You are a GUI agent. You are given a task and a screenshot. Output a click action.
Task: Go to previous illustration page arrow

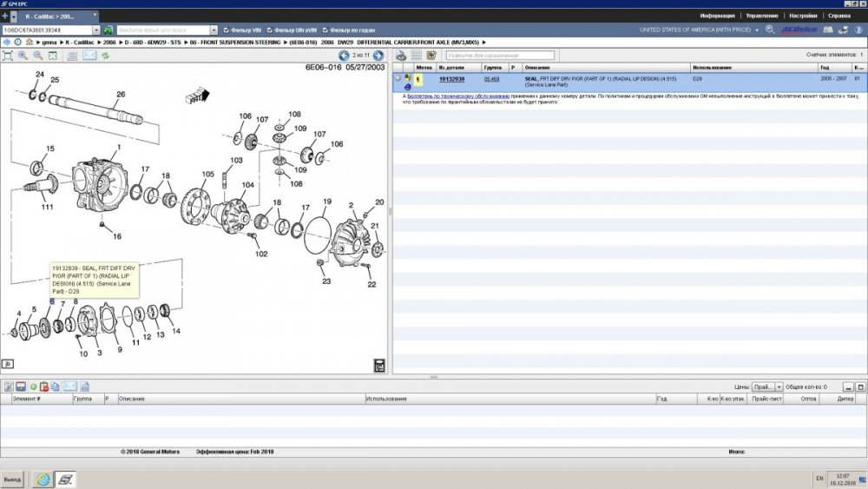click(345, 56)
